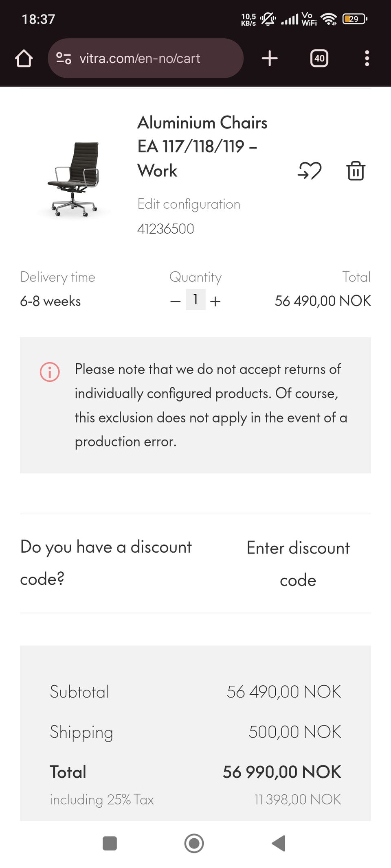Open a new browser tab
The width and height of the screenshot is (391, 868).
270,58
